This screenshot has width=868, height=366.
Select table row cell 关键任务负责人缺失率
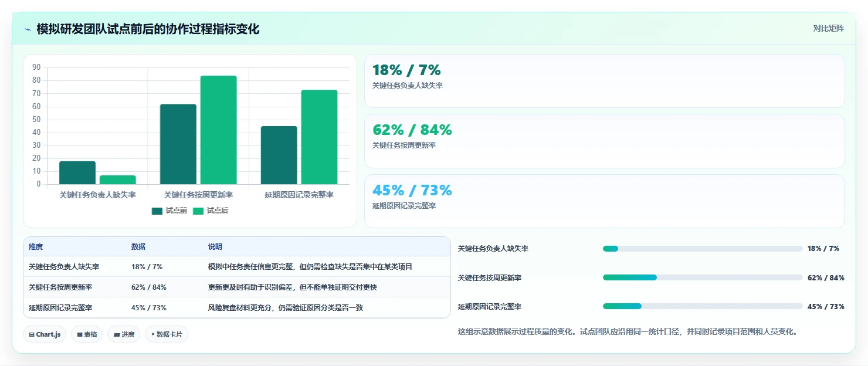64,267
